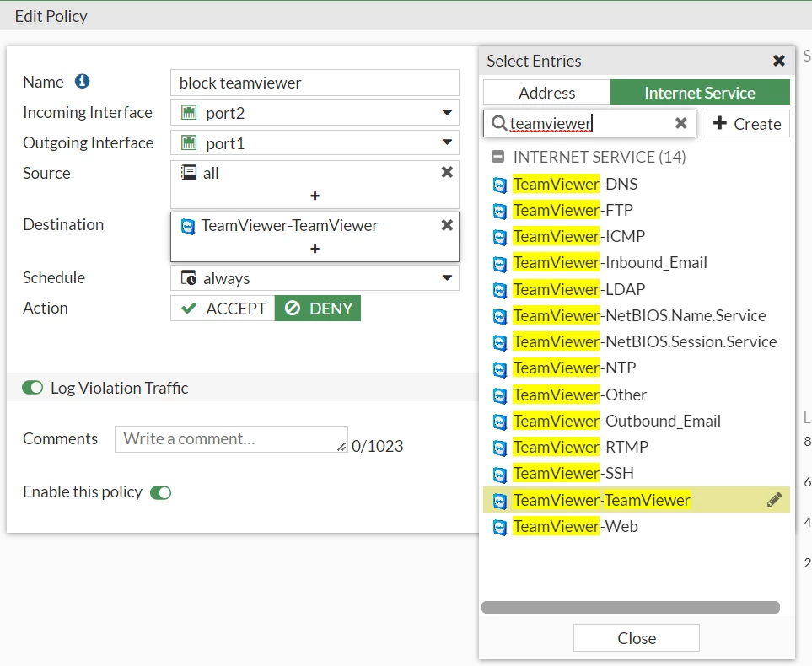Click the Close button
This screenshot has width=812, height=666.
637,637
